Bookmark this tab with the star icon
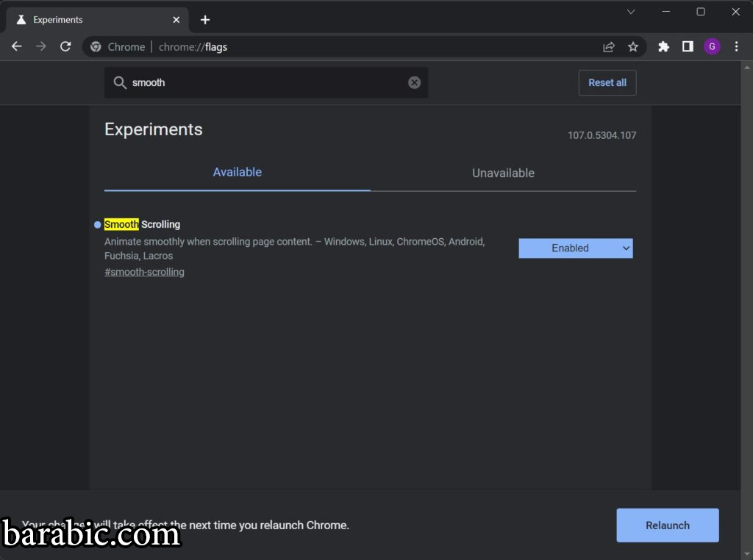 coord(633,46)
